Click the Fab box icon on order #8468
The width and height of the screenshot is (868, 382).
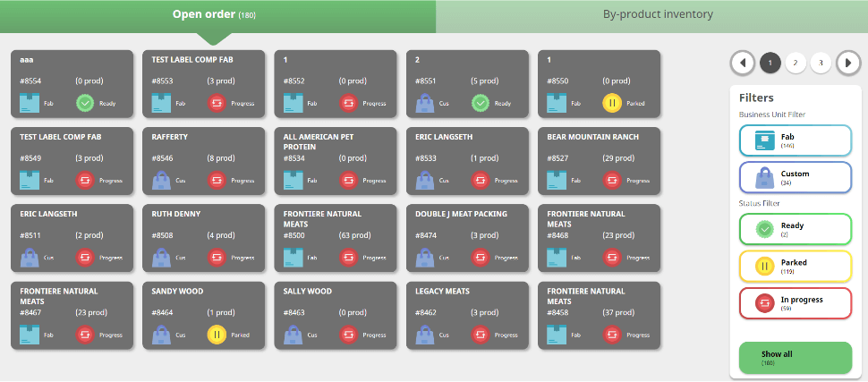557,258
